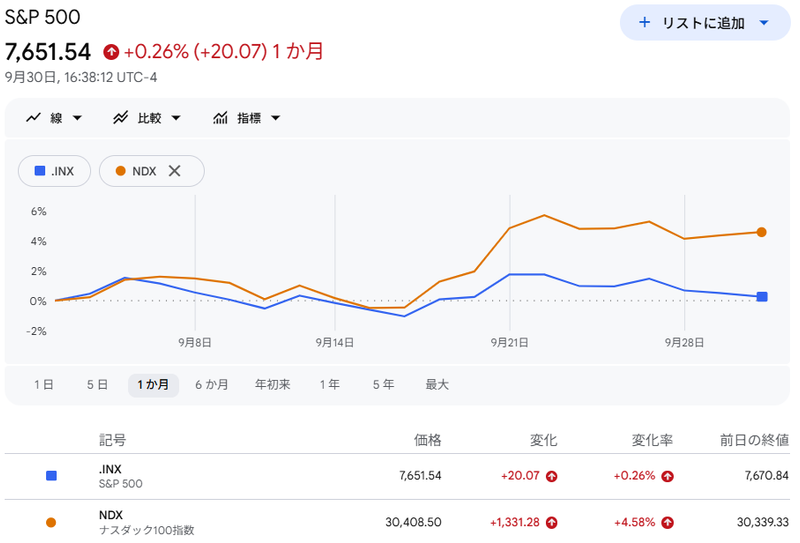Click the リストに追加 label

point(703,23)
